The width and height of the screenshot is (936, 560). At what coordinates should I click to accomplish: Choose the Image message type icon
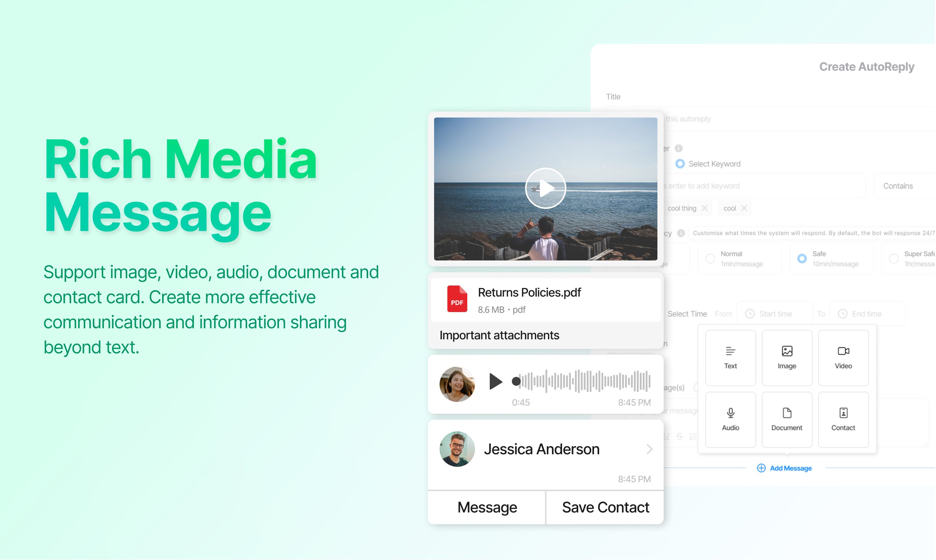coord(787,352)
